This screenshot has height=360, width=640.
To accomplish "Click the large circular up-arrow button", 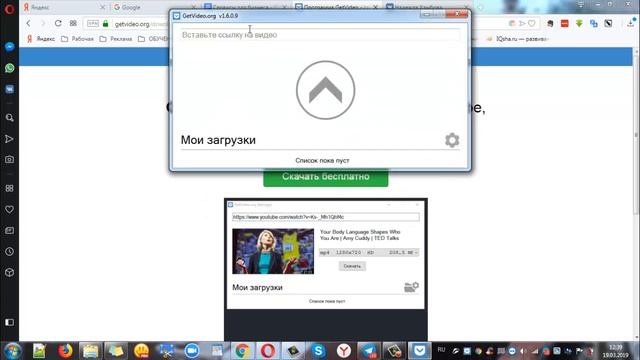I will click(x=325, y=90).
